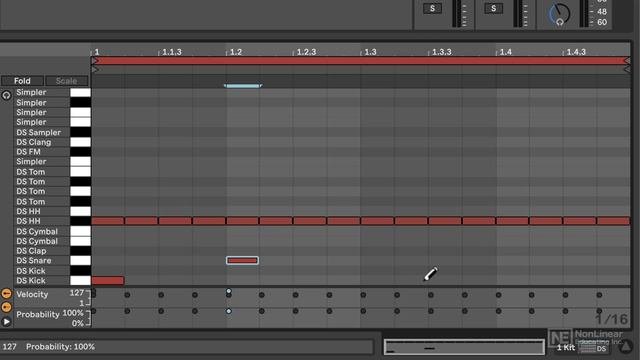The width and height of the screenshot is (640, 360).
Task: Click the ruler at beat 1.4
Action: coord(505,52)
